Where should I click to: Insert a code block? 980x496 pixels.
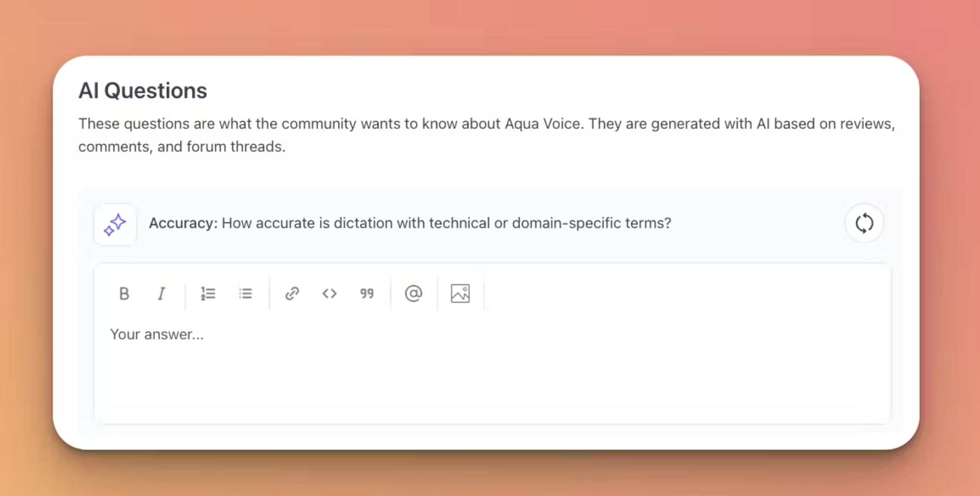pos(329,294)
